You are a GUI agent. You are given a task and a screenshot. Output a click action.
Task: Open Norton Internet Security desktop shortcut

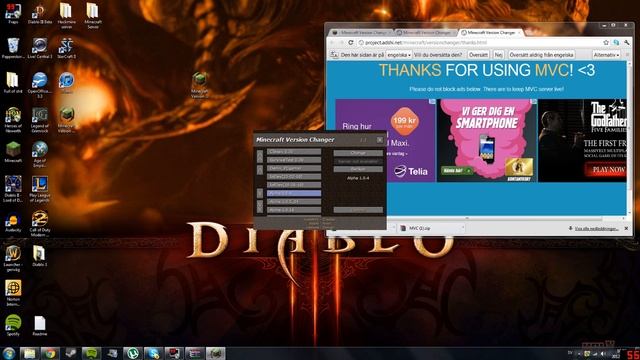pos(13,293)
